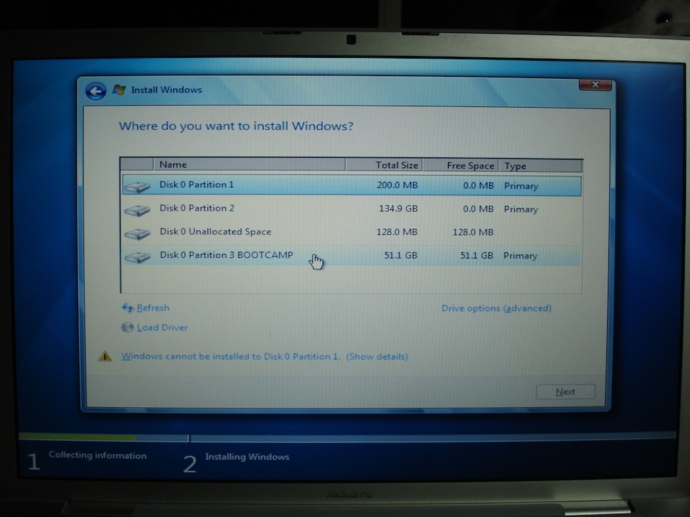Go back using the blue arrow button
The image size is (690, 517).
pyautogui.click(x=95, y=92)
